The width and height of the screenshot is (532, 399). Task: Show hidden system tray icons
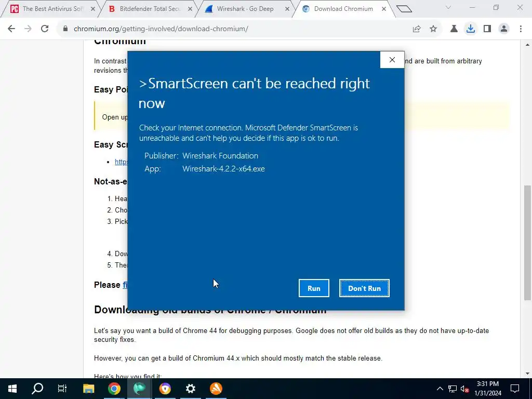click(440, 389)
